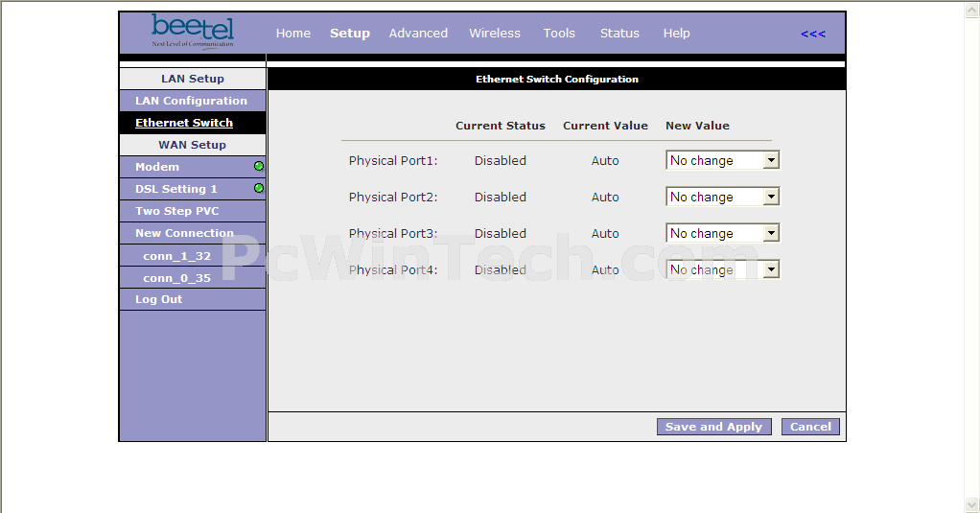Switch to the Wireless tab
980x513 pixels.
(x=495, y=34)
